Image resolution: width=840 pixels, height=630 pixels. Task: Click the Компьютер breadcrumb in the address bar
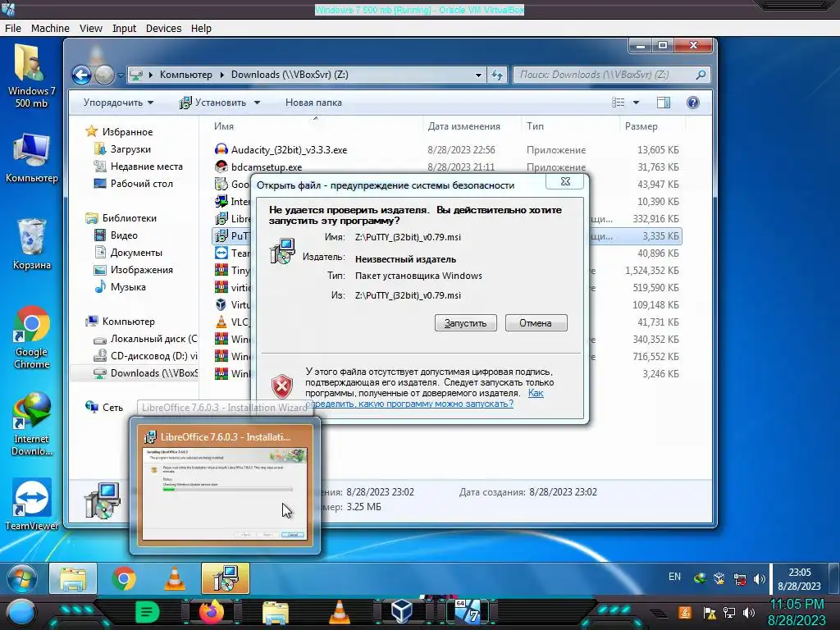(x=185, y=75)
